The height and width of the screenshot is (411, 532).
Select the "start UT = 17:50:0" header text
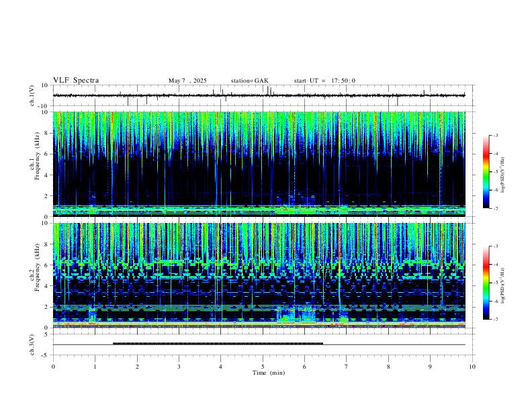324,81
